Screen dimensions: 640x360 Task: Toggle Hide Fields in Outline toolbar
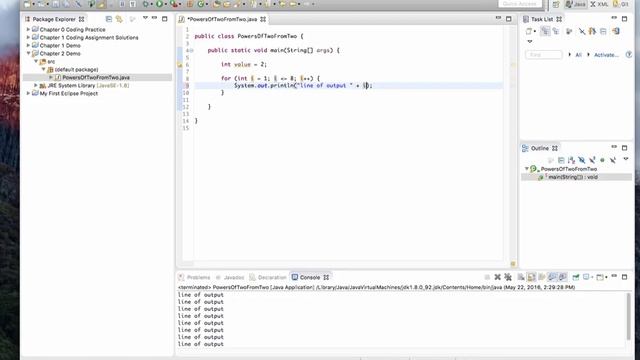tap(582, 160)
